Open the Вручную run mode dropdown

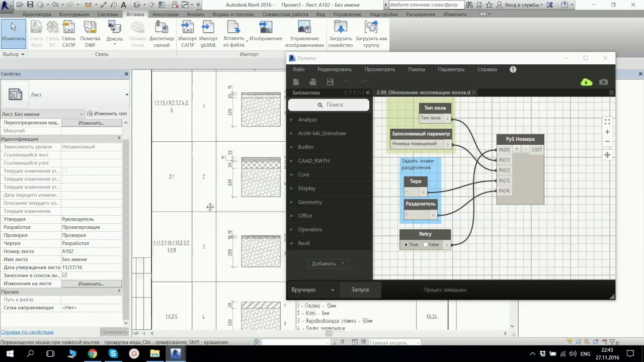pos(313,290)
